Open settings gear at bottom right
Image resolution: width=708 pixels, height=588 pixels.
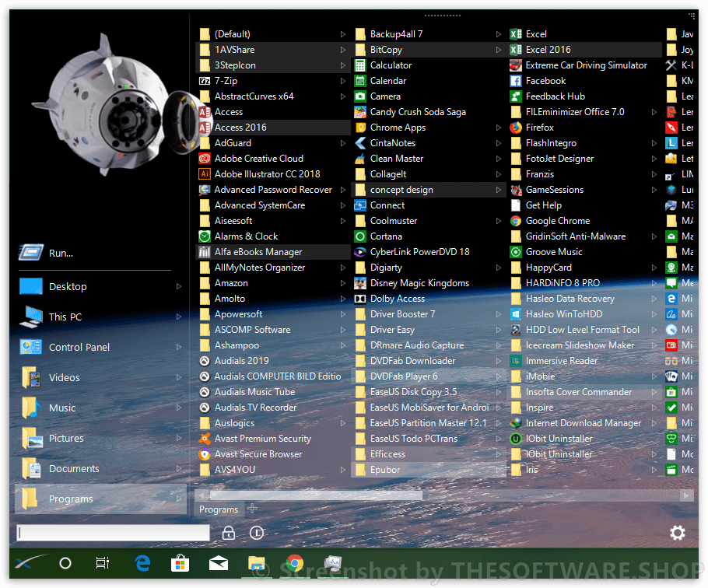[x=678, y=533]
